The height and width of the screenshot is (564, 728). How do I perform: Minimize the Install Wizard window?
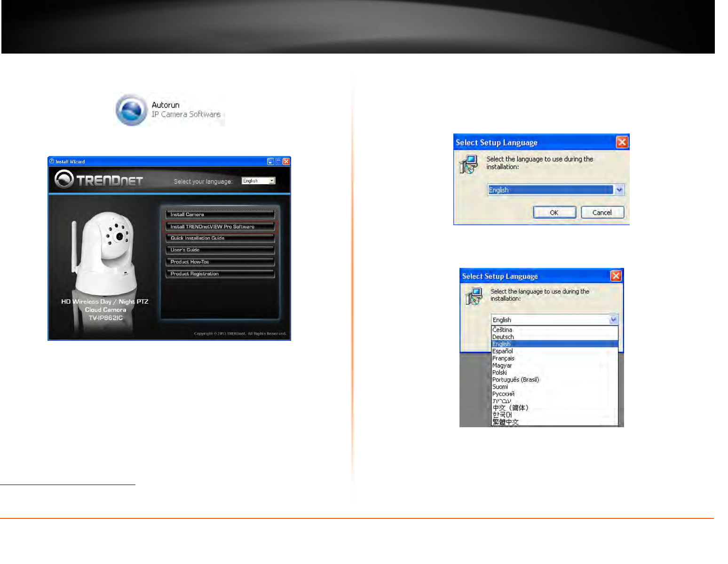point(270,161)
